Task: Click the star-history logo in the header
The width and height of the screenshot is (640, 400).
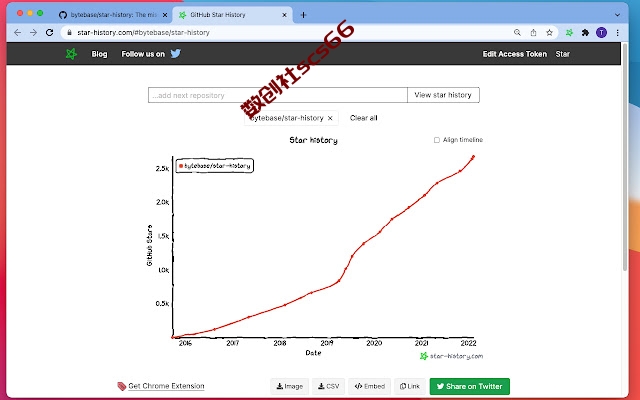Action: (x=71, y=54)
